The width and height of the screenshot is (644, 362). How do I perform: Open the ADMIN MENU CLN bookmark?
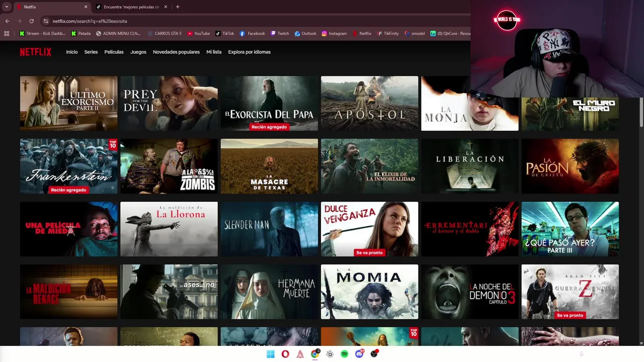pos(118,34)
